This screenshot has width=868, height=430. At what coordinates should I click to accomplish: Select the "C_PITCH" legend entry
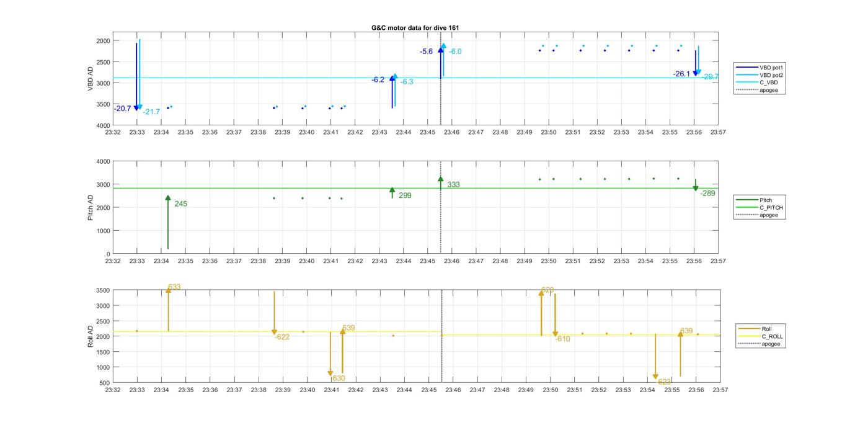coord(761,208)
